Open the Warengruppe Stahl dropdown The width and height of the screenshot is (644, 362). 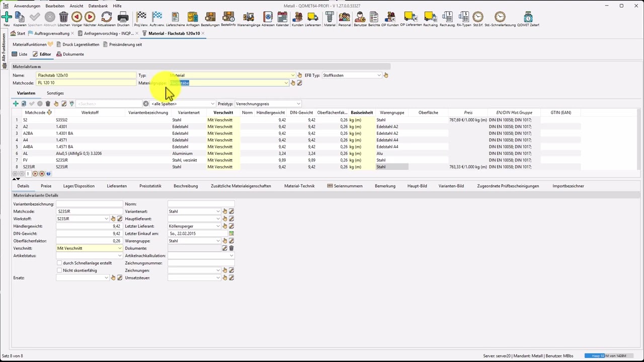(x=218, y=241)
